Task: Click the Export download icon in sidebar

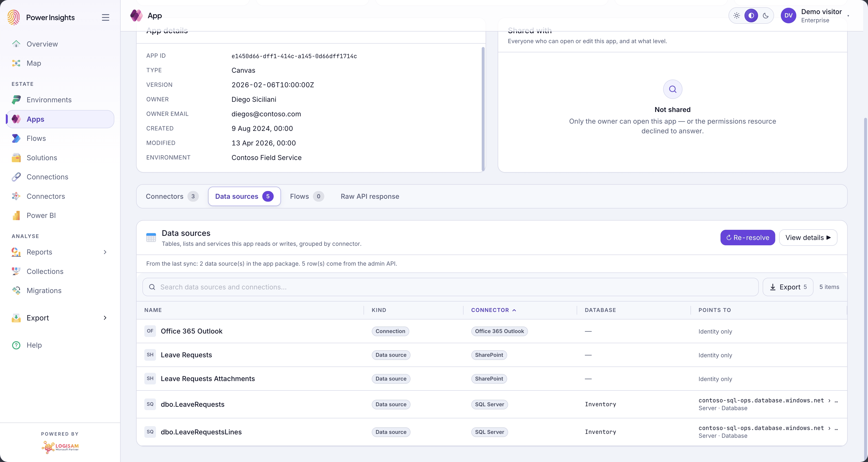Action: [x=16, y=318]
